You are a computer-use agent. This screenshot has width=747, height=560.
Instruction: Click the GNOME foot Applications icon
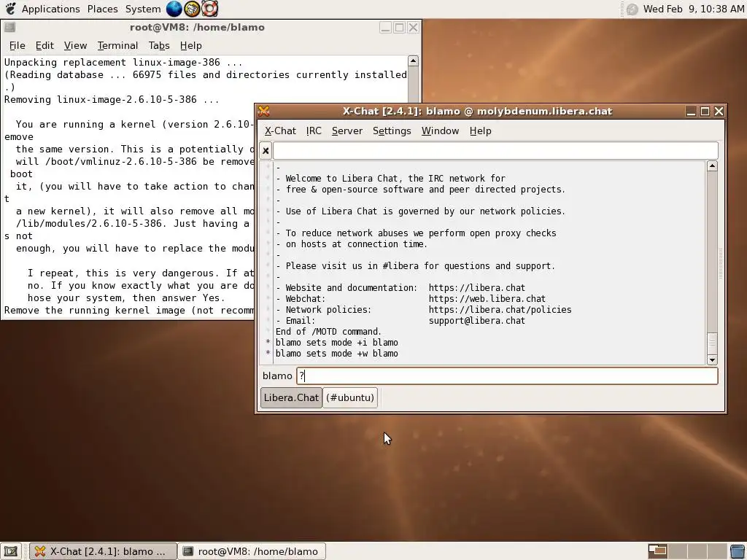pyautogui.click(x=10, y=9)
